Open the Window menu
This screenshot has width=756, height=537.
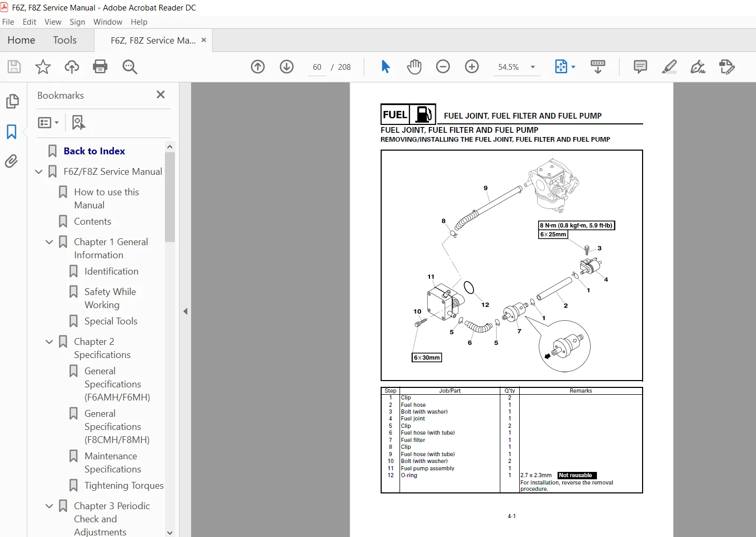tap(108, 22)
